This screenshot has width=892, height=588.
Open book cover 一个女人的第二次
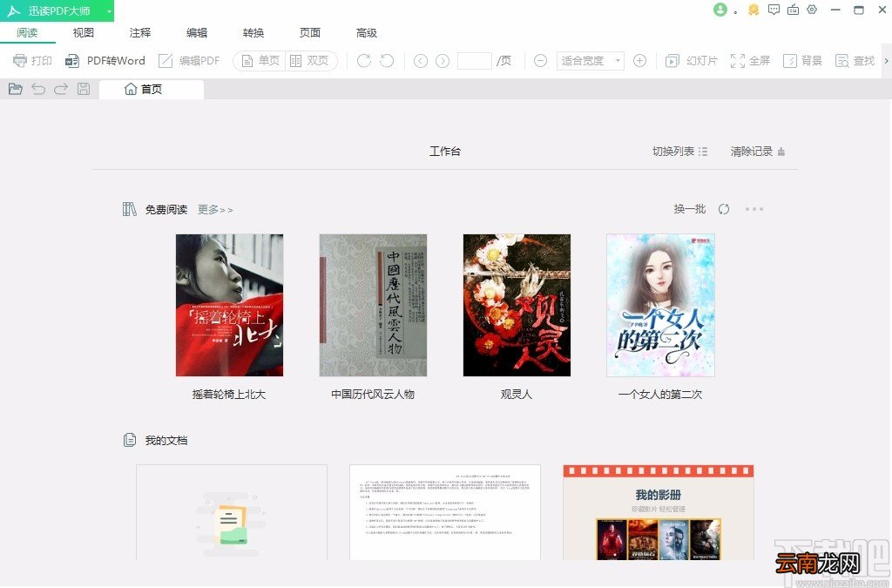[660, 305]
